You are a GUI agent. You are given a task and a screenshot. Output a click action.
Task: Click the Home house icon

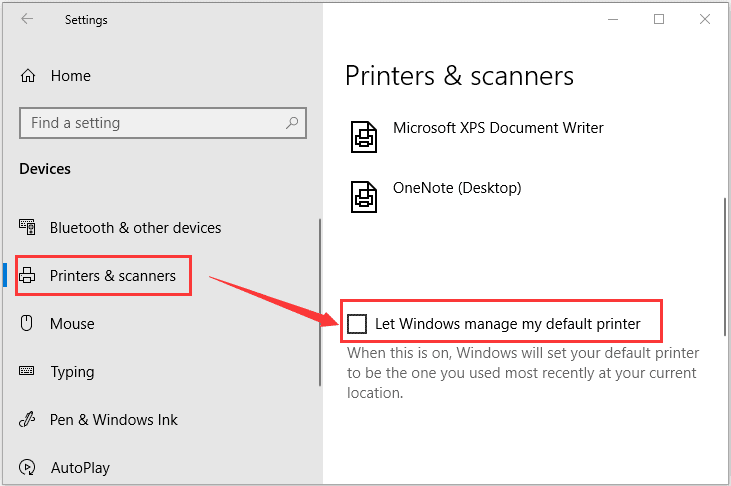click(28, 76)
